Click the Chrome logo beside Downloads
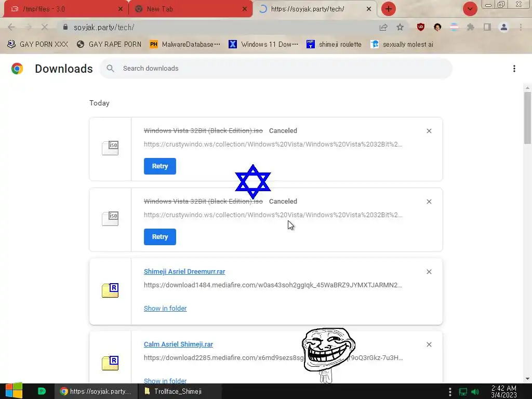 (x=17, y=69)
